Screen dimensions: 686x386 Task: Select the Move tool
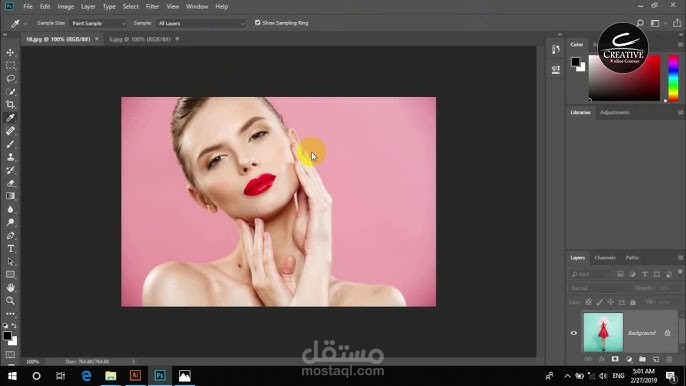pyautogui.click(x=10, y=53)
